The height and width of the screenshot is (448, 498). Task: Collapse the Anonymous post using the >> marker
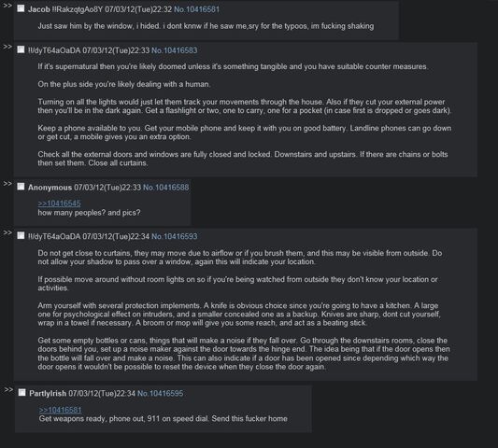coord(7,184)
